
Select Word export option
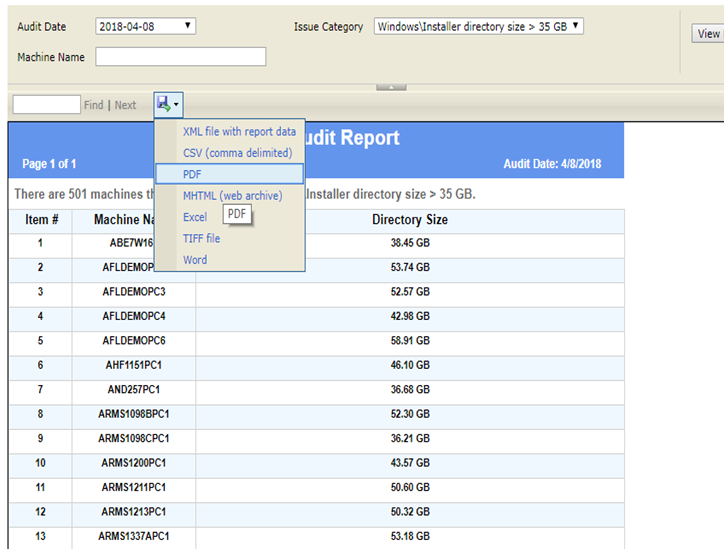click(195, 259)
